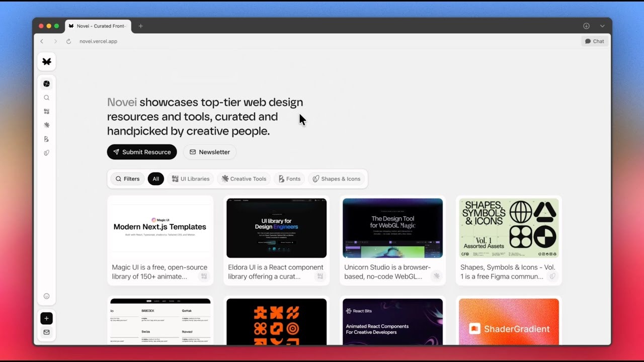The width and height of the screenshot is (644, 362).
Task: Go back with the browser back arrow
Action: 42,41
